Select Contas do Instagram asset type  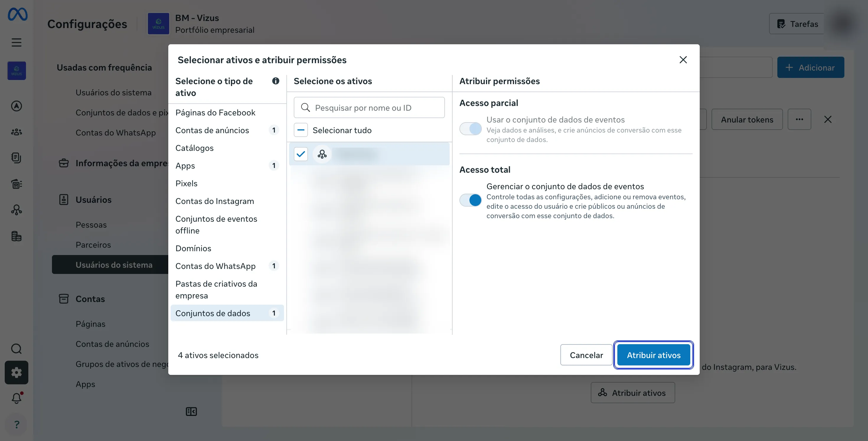pyautogui.click(x=227, y=201)
